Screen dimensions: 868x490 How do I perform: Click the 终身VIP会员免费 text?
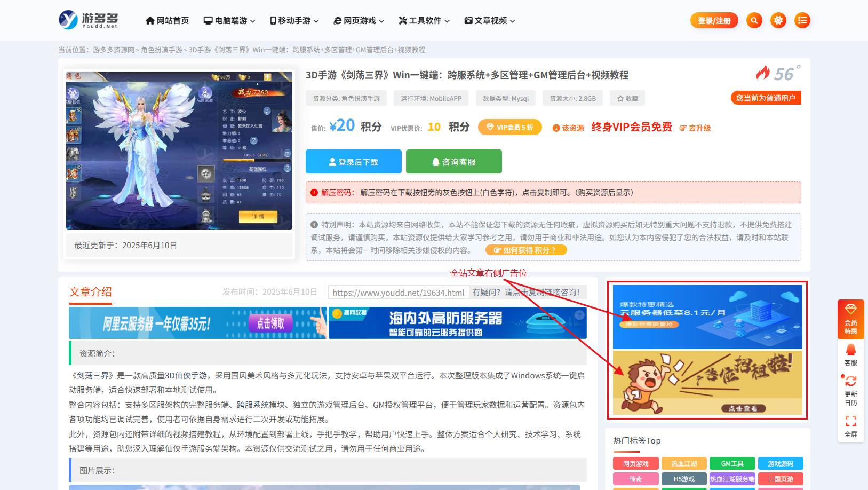(632, 127)
